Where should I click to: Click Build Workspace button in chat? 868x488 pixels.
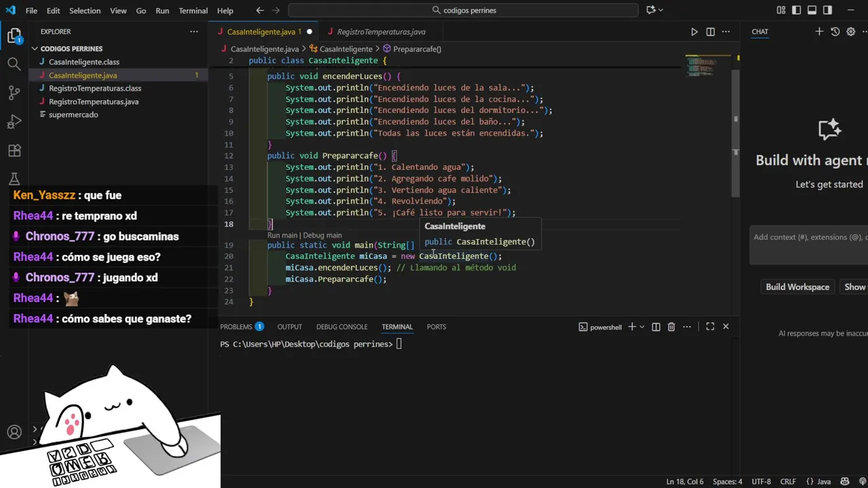coord(797,287)
